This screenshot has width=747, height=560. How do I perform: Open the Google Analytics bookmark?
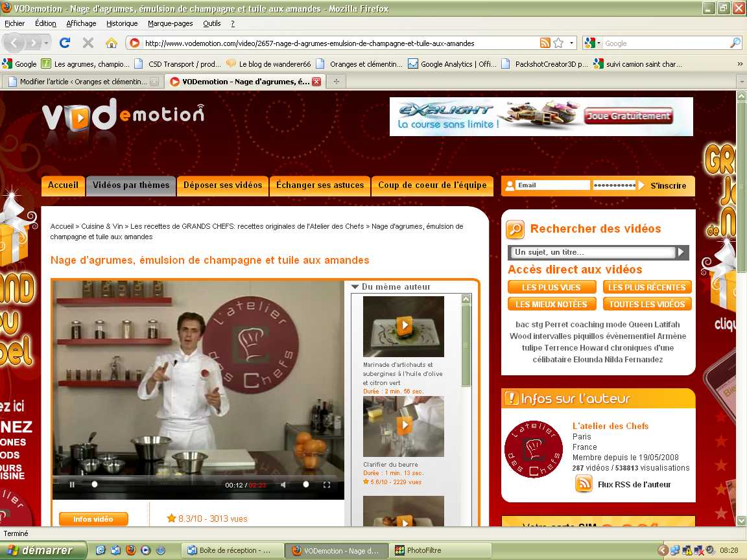tap(452, 64)
